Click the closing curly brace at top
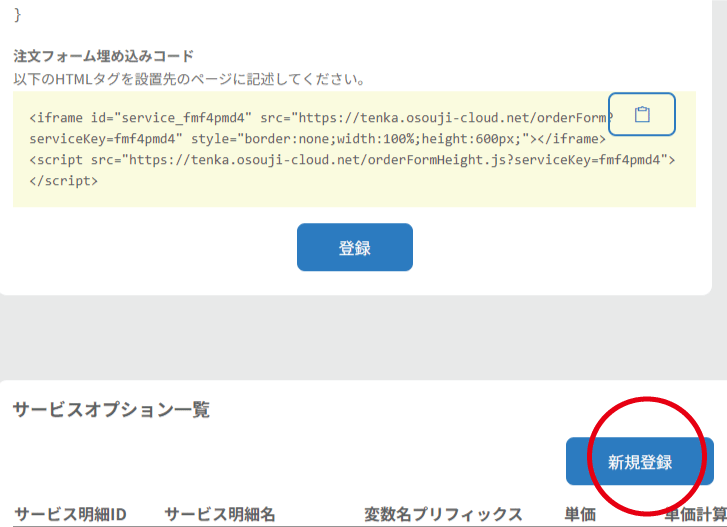Screen dimensions: 727x527 point(18,14)
